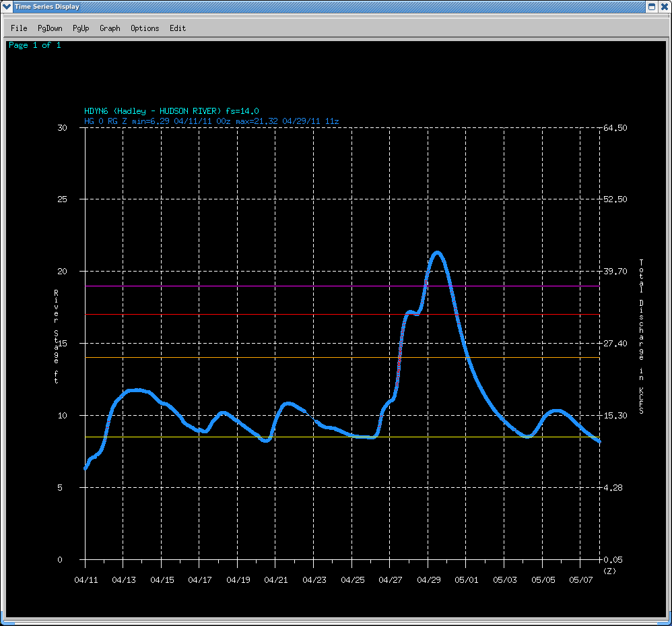The image size is (672, 626).
Task: Click the 04/25 date label on x-axis
Action: point(353,580)
